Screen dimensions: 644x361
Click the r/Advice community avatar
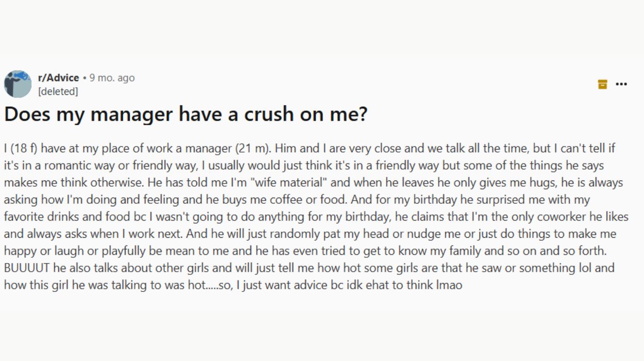18,84
